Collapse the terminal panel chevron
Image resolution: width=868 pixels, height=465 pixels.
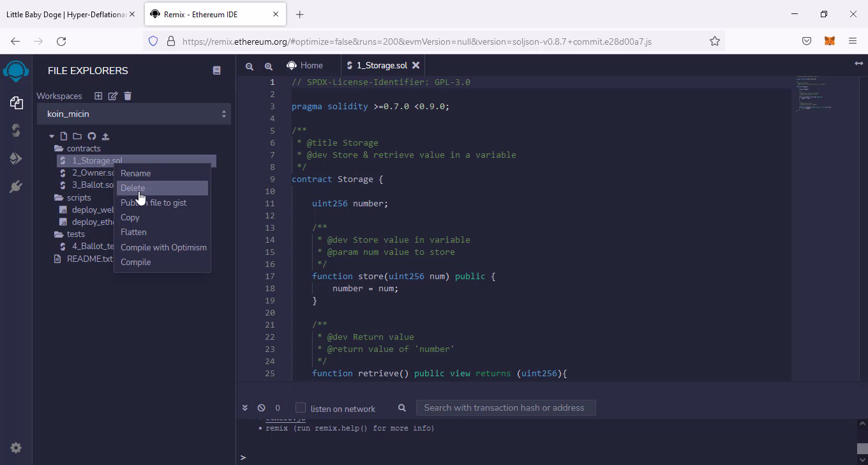click(244, 408)
